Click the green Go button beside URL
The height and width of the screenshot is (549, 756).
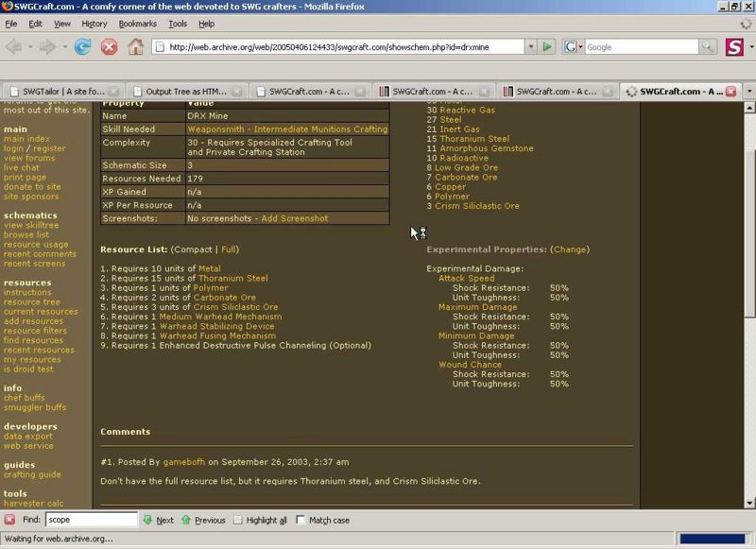(x=546, y=46)
